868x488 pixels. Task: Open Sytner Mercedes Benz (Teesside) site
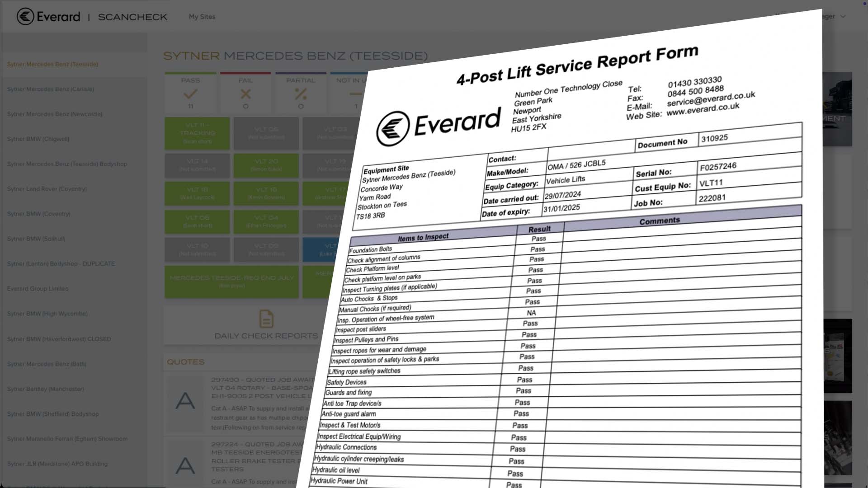tap(52, 64)
